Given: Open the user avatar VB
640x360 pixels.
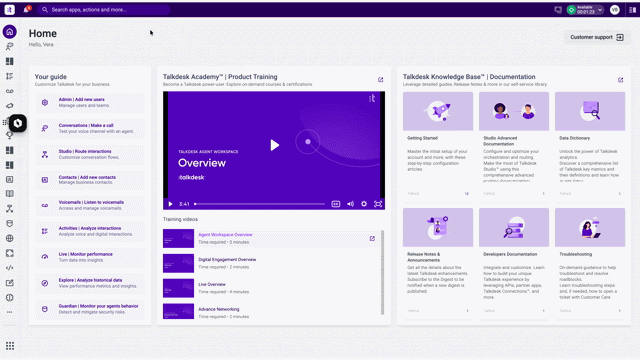Looking at the screenshot, I should 615,10.
